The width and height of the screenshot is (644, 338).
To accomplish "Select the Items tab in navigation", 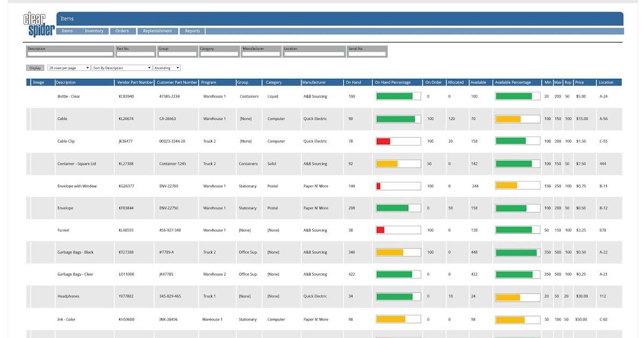I will (67, 31).
